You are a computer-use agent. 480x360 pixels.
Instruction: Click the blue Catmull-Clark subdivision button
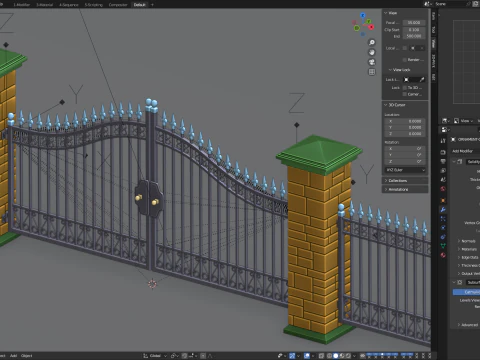point(466,292)
